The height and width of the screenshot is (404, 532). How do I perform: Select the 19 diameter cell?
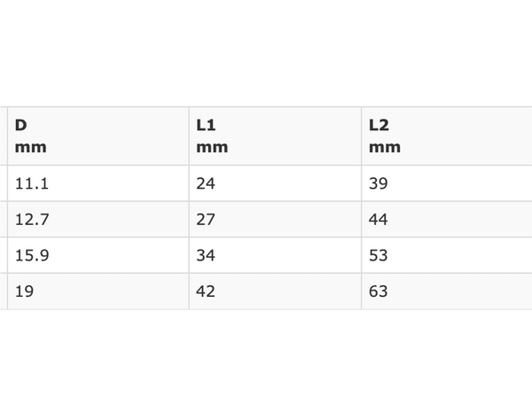[x=98, y=291]
